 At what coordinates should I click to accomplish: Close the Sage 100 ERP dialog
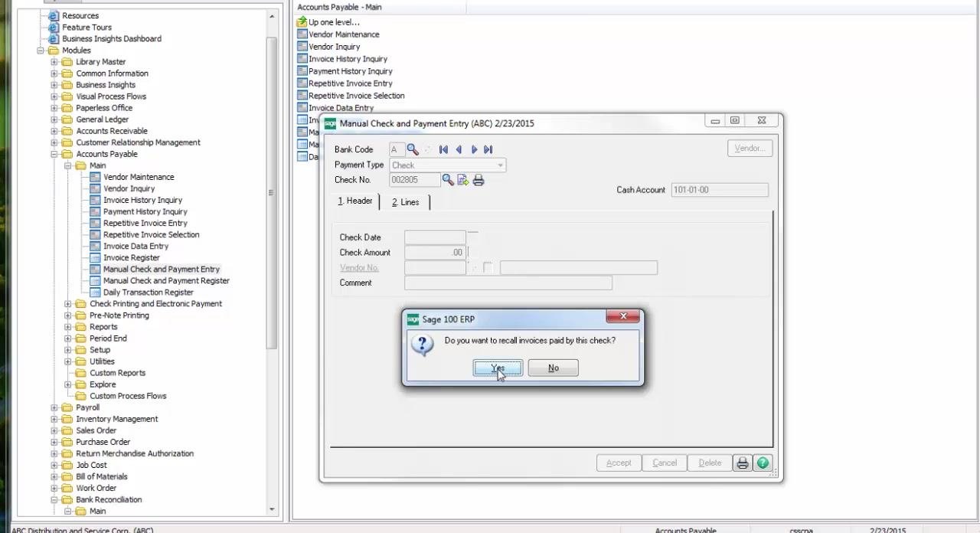(x=623, y=316)
